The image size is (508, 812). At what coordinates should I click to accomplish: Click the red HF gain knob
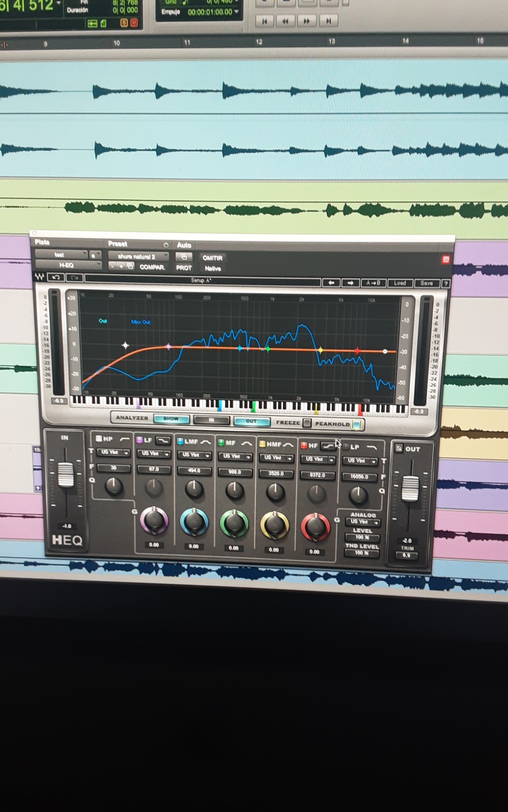point(315,526)
